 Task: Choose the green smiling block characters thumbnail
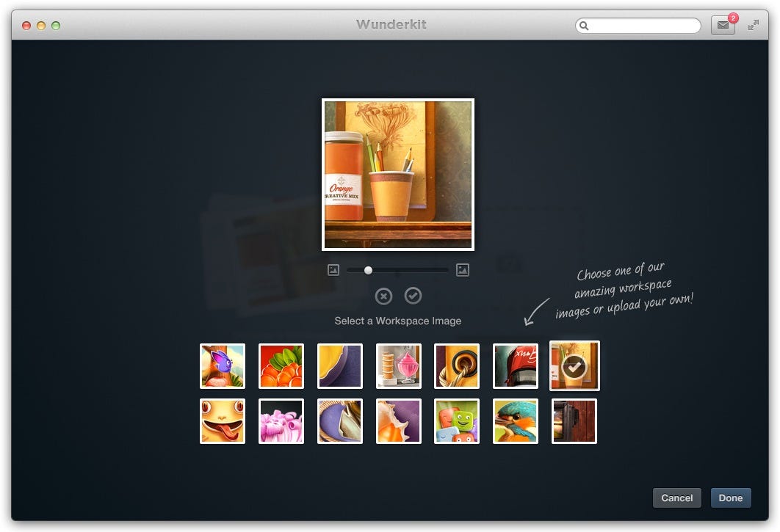457,421
